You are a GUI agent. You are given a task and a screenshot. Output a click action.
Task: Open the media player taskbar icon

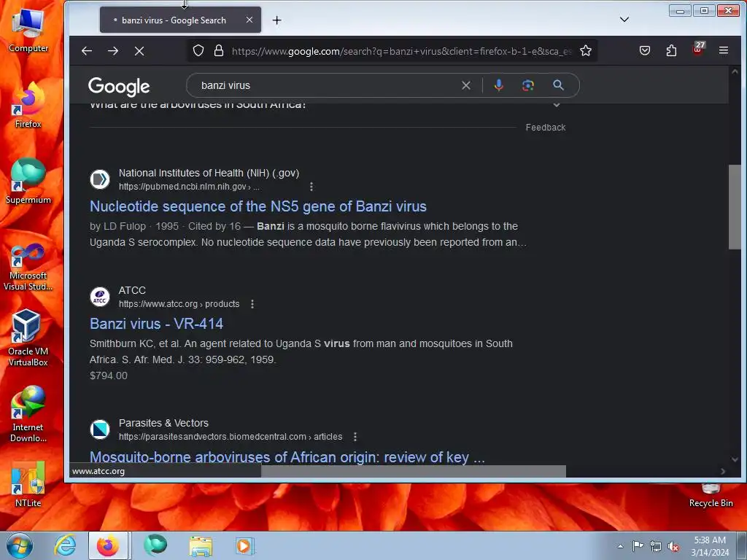pyautogui.click(x=245, y=545)
